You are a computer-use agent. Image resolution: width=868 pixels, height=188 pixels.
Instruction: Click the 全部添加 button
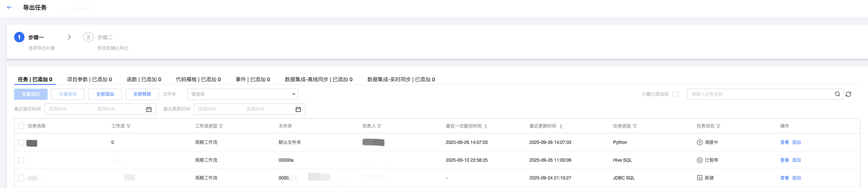point(105,94)
